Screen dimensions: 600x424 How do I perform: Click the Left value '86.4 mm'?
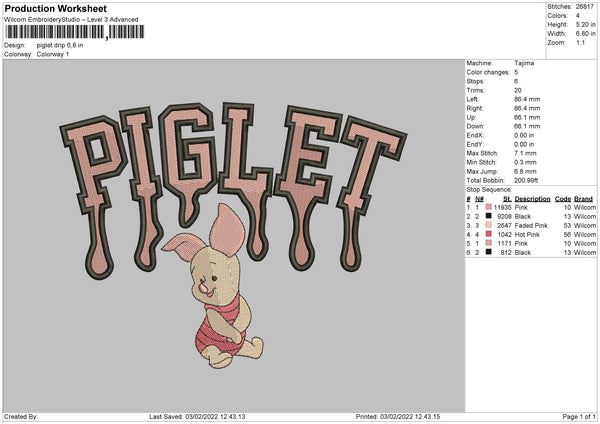tap(527, 99)
